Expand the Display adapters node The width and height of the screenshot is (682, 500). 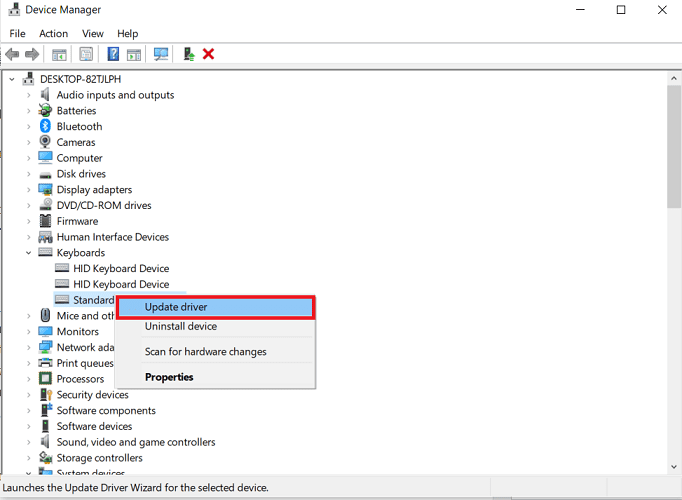point(29,190)
